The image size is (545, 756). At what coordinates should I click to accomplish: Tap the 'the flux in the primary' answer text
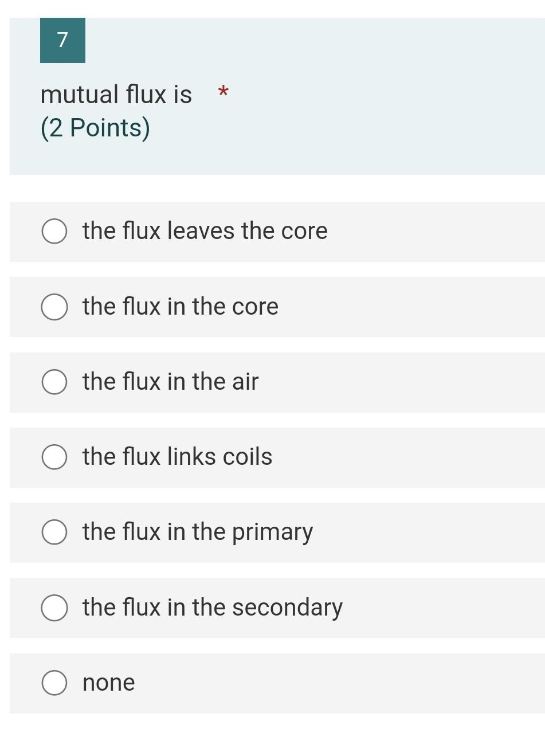[198, 532]
